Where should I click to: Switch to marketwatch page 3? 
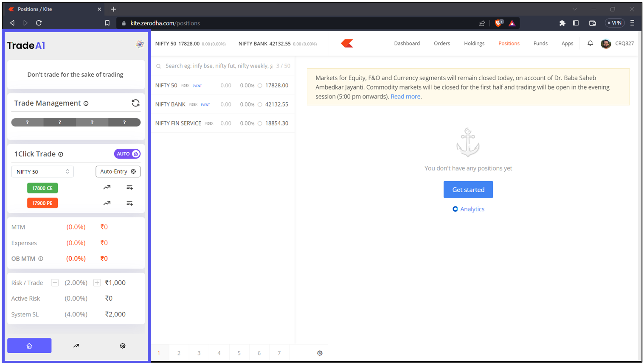[199, 353]
